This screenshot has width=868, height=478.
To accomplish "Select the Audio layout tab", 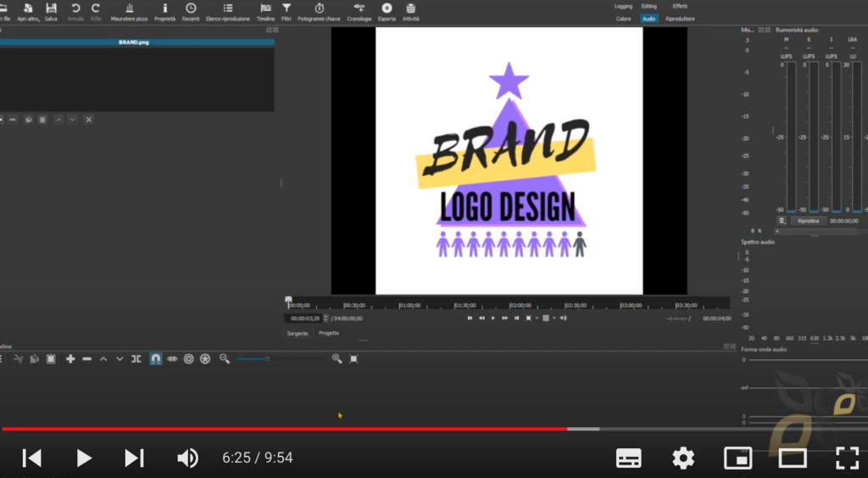I will click(x=648, y=19).
